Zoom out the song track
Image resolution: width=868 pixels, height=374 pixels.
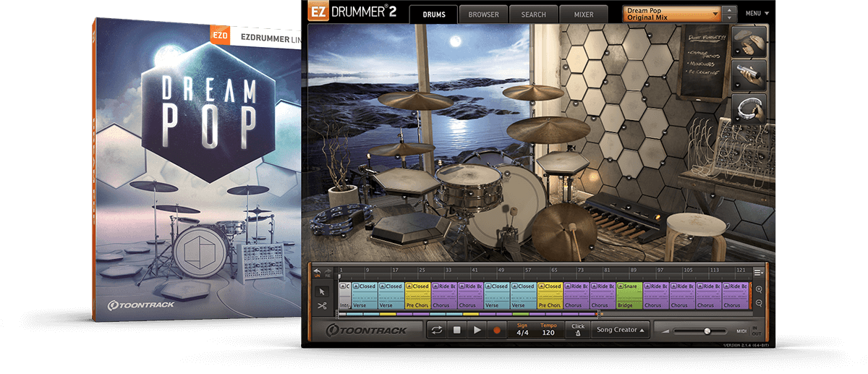tap(759, 302)
